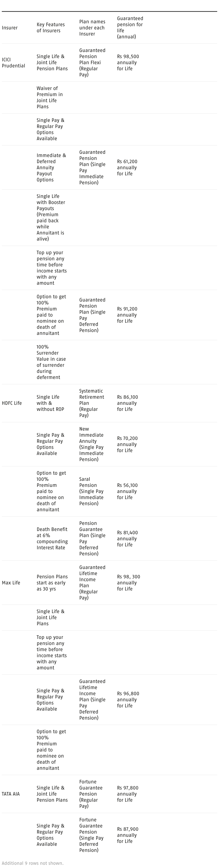Click the Guaranteed pension for life header
This screenshot has width=219, height=868.
coord(130,28)
